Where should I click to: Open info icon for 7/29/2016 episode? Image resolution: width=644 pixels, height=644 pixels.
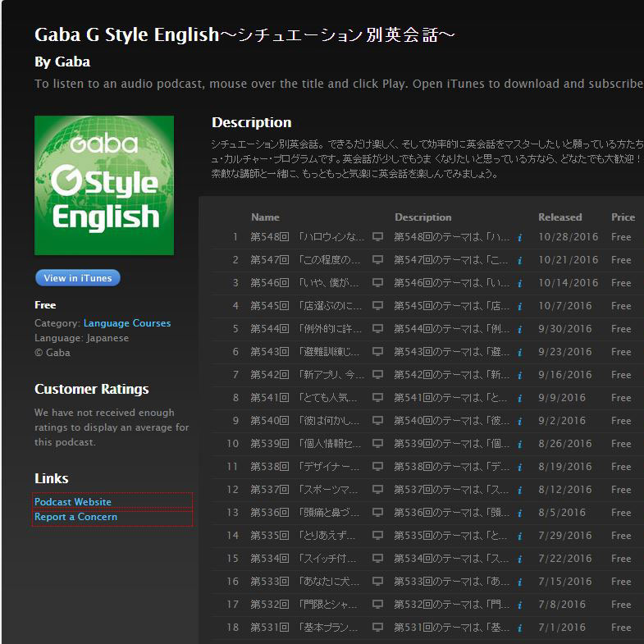click(519, 537)
